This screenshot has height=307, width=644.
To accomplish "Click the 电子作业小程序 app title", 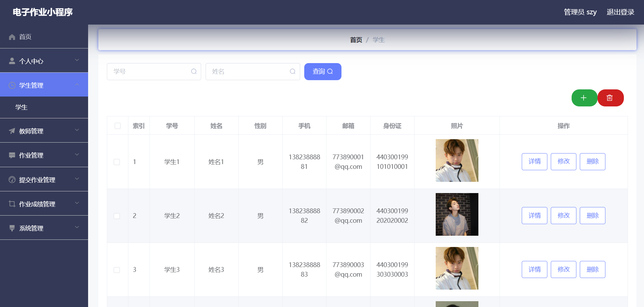I will [x=43, y=12].
